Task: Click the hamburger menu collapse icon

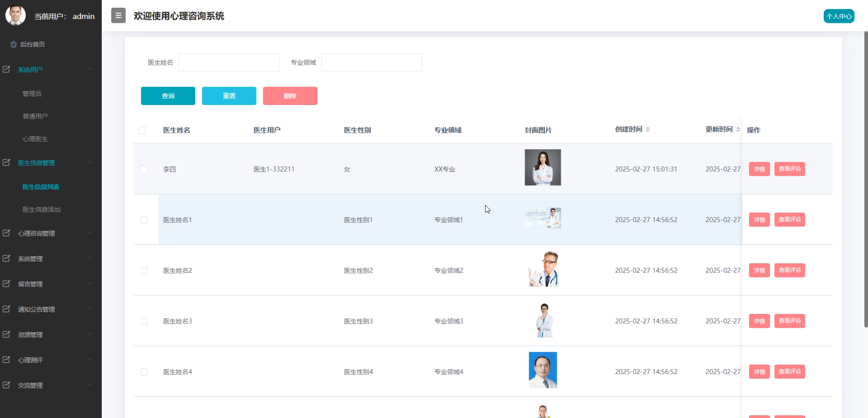Action: coord(118,16)
